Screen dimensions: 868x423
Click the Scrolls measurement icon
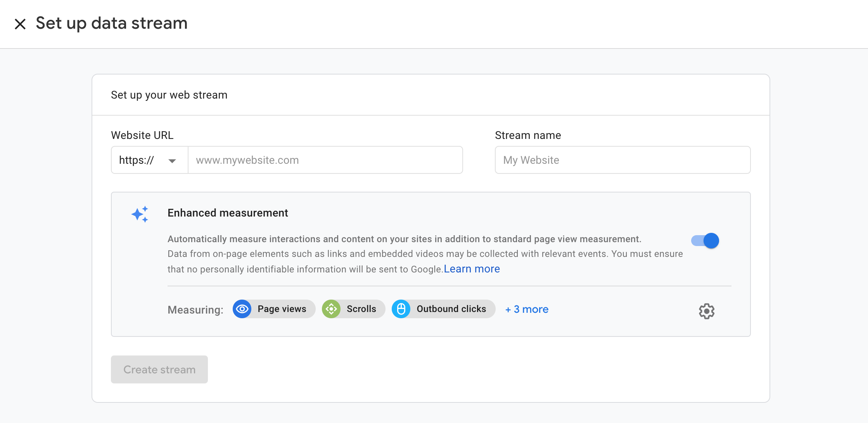331,309
